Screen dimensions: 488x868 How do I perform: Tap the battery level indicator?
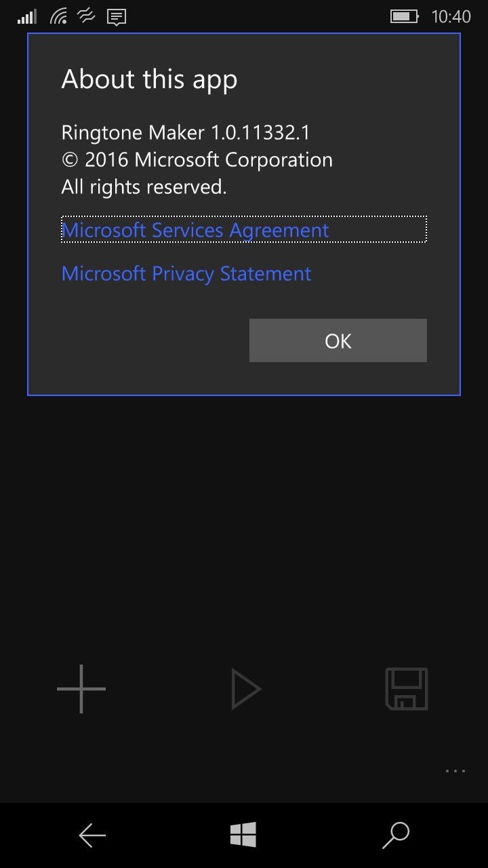point(404,16)
